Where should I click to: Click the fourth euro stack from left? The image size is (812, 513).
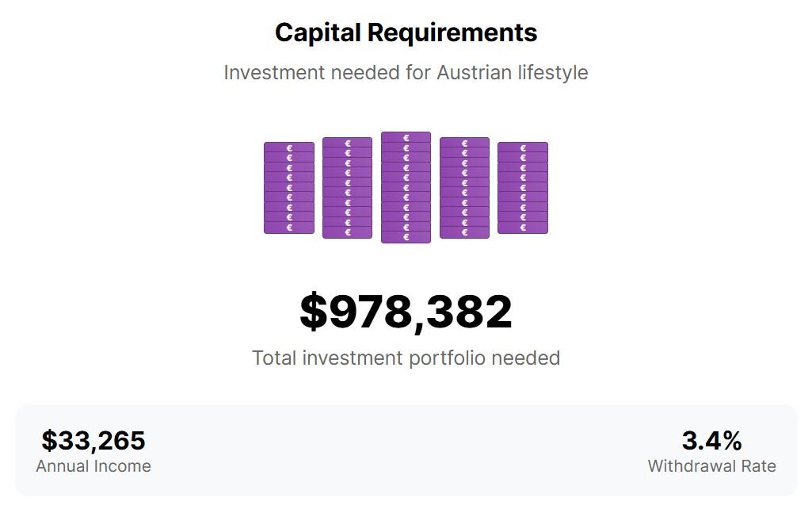click(x=464, y=188)
